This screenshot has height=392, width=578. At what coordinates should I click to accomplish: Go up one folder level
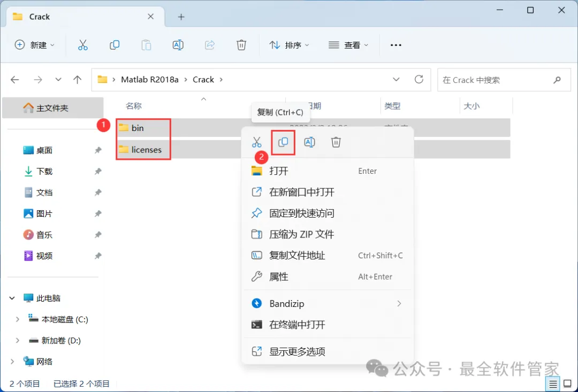pos(78,80)
